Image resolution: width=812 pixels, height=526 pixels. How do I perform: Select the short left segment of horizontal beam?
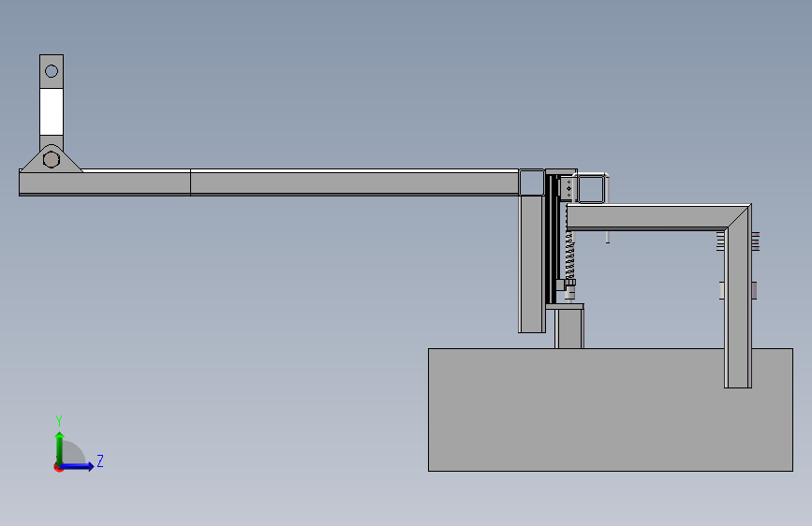pos(105,183)
